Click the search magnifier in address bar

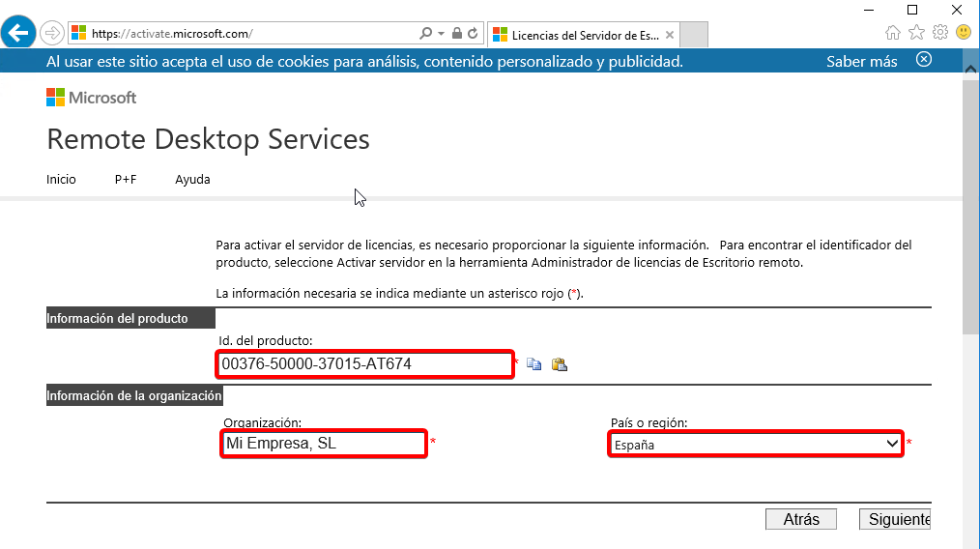coord(425,33)
